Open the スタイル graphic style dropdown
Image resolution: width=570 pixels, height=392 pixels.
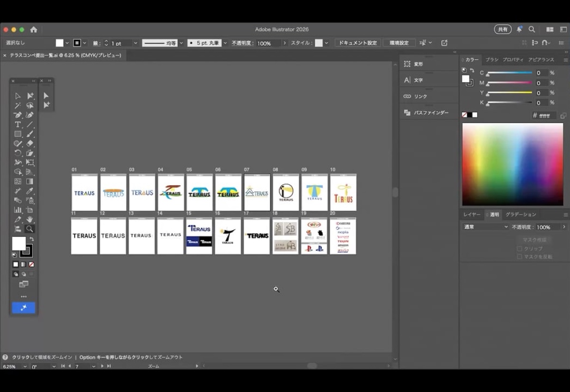pyautogui.click(x=326, y=43)
